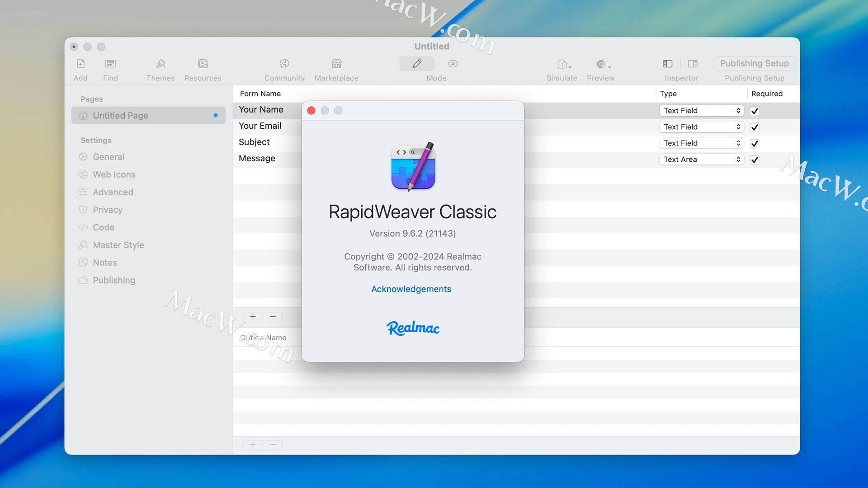Open Type dropdown for Subject
Viewport: 868px width, 488px height.
[x=701, y=143]
